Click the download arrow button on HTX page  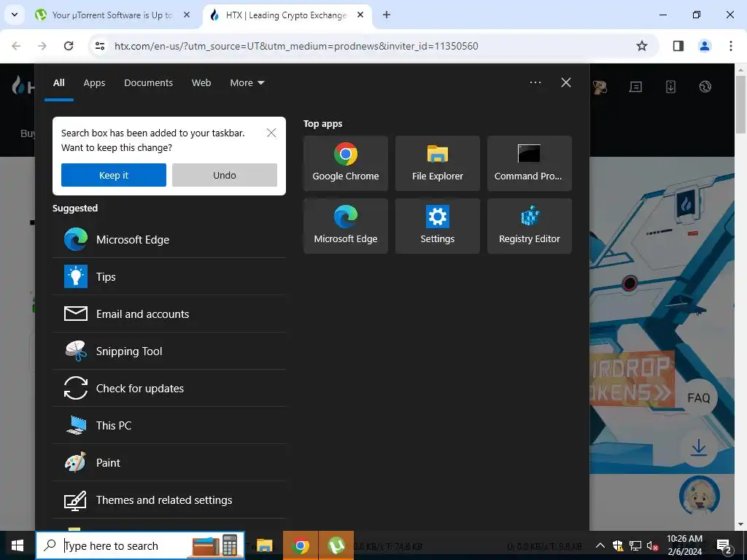[698, 448]
